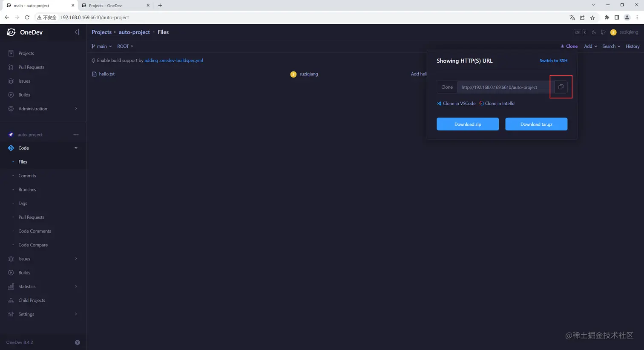Viewport: 644px width, 350px height.
Task: Select the HTTP clone URL field
Action: click(x=506, y=87)
